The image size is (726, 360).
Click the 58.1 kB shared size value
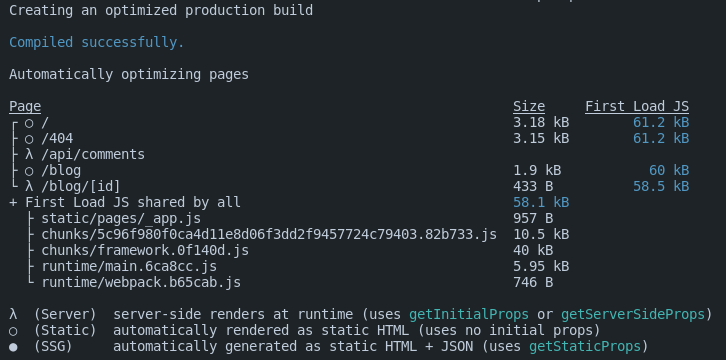coord(541,202)
